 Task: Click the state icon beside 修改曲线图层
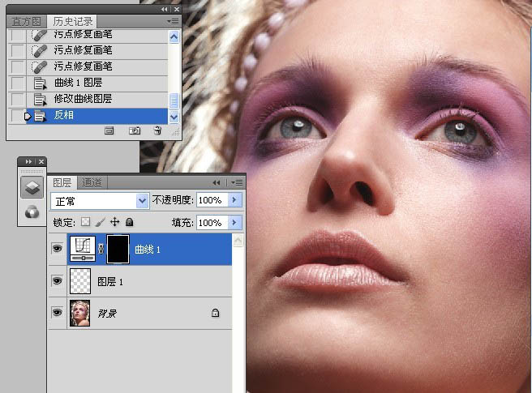[40, 100]
